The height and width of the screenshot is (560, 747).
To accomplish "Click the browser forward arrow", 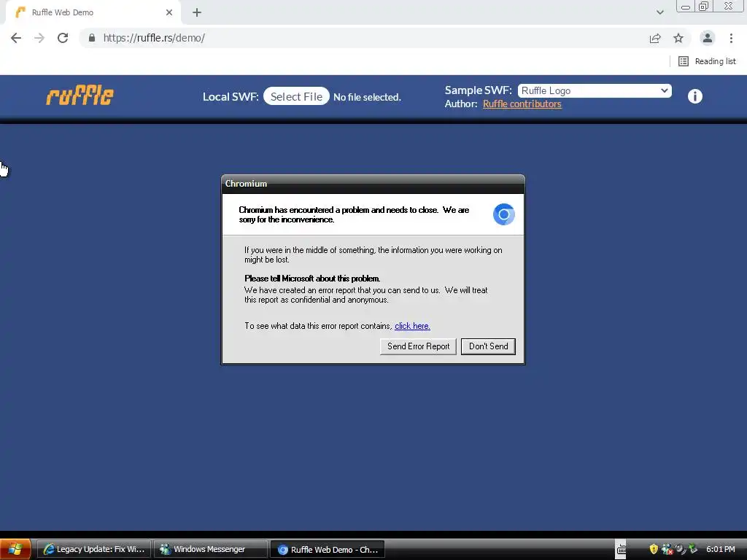I will [39, 38].
